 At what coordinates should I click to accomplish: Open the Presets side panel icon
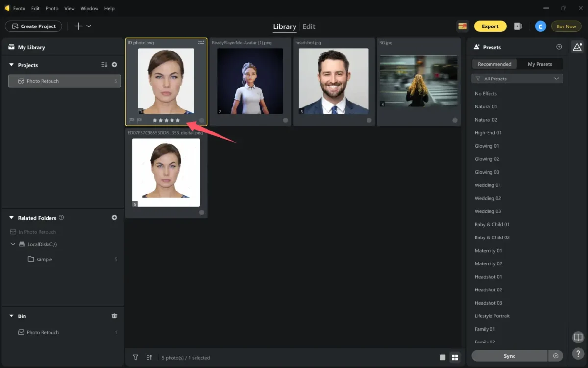click(578, 47)
